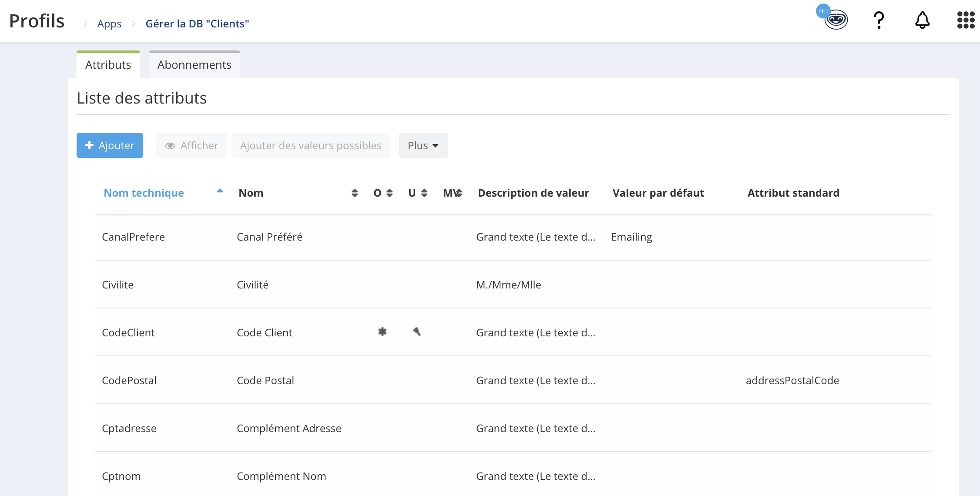Viewport: 980px width, 496px height.
Task: Click Grand texte description in Cptadresse row
Action: (x=536, y=428)
